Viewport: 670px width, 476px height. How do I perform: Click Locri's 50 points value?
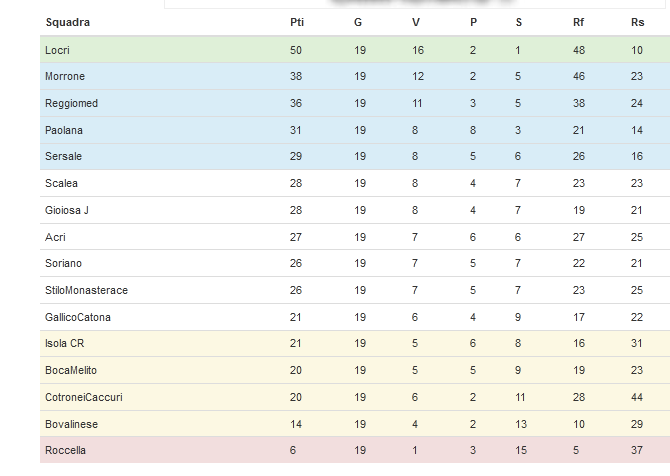pyautogui.click(x=296, y=50)
